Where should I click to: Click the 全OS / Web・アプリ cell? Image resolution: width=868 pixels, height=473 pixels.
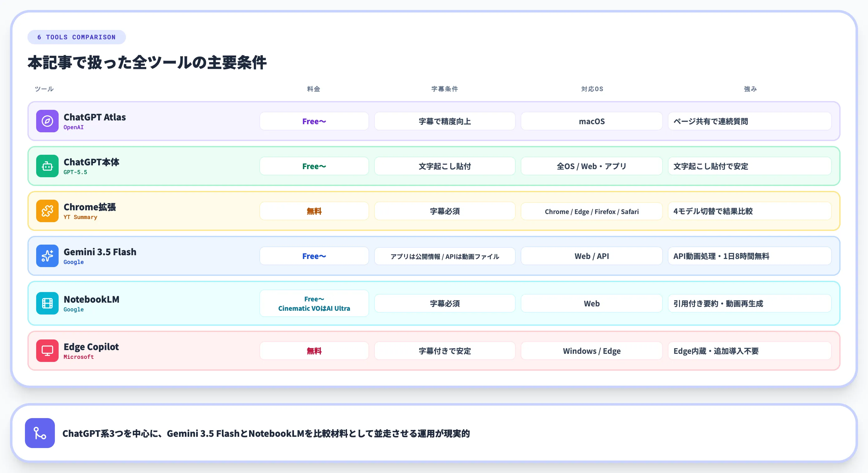592,166
